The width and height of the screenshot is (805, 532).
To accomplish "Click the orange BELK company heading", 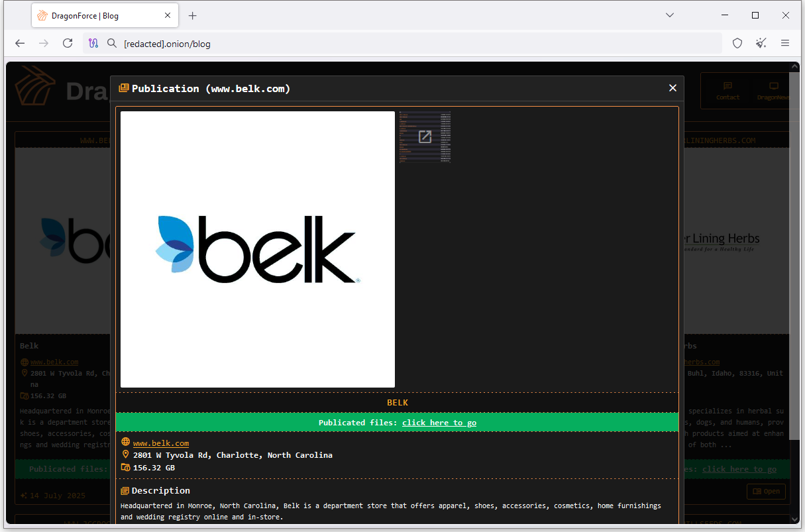I will point(398,403).
